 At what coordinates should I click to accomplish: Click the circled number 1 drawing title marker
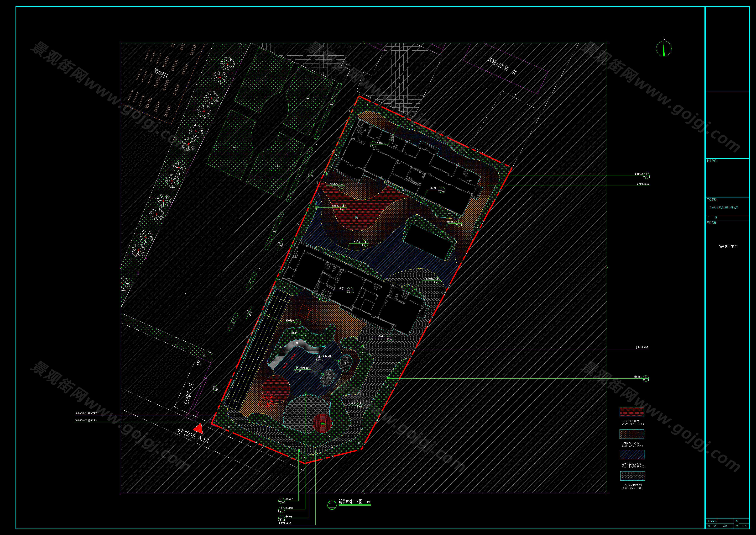pyautogui.click(x=332, y=505)
